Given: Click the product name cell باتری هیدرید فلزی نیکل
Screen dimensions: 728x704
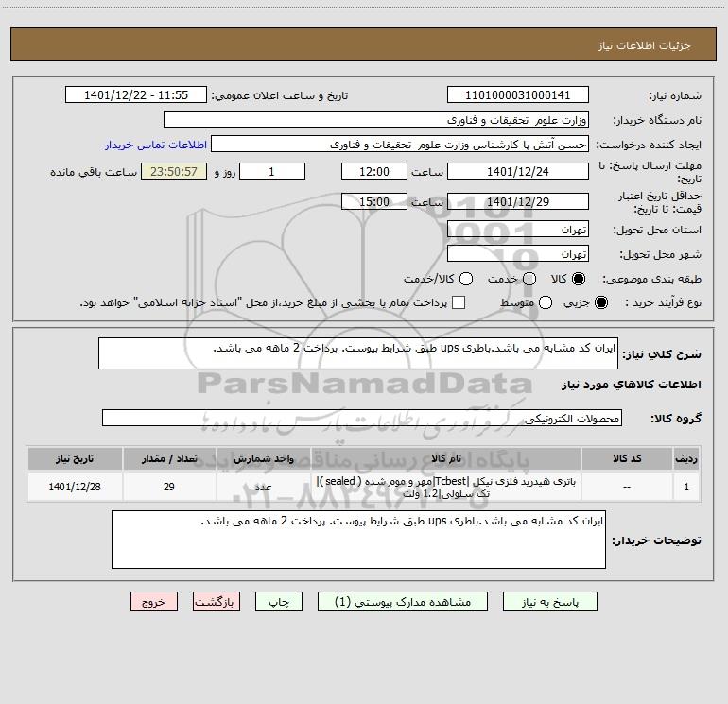Looking at the screenshot, I should (445, 487).
